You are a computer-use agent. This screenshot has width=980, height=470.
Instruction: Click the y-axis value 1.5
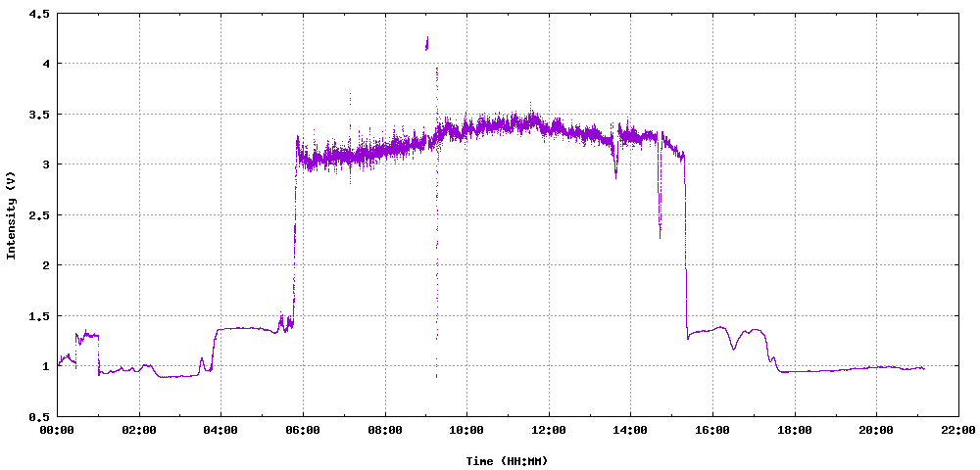[40, 316]
